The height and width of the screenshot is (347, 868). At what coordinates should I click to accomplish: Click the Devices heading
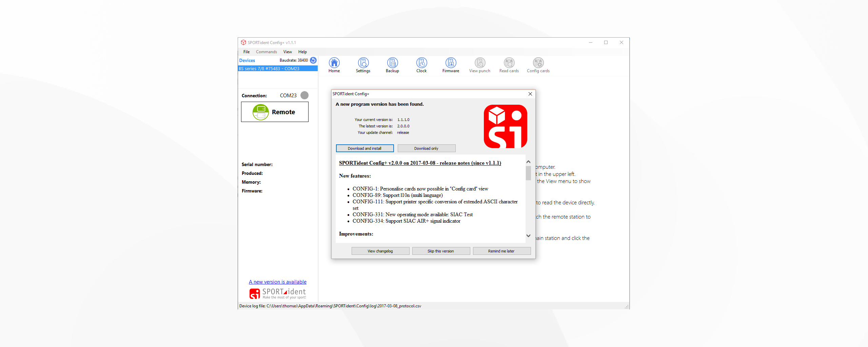(x=247, y=60)
